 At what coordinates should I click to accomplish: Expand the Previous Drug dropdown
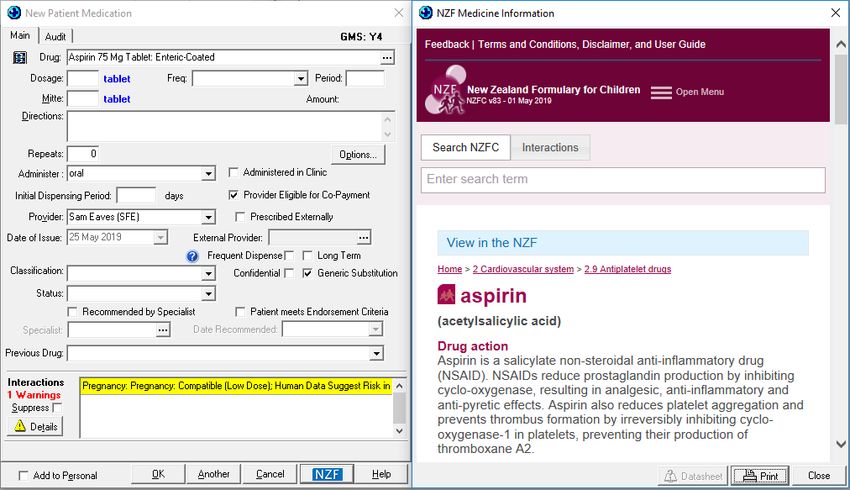(376, 354)
